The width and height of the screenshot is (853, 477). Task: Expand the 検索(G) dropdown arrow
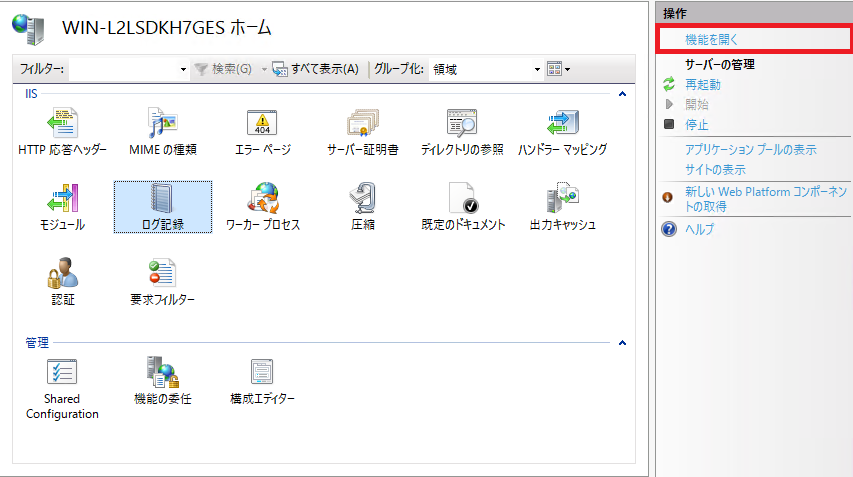point(264,70)
